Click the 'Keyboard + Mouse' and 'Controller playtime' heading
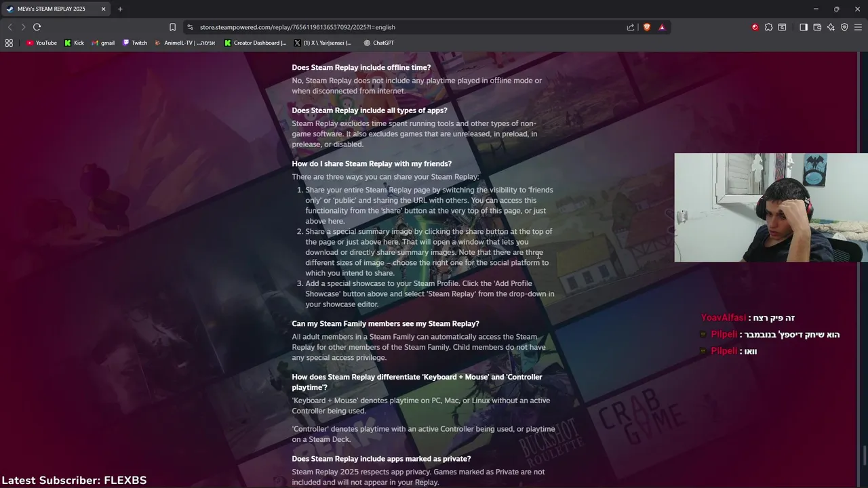 click(x=417, y=382)
